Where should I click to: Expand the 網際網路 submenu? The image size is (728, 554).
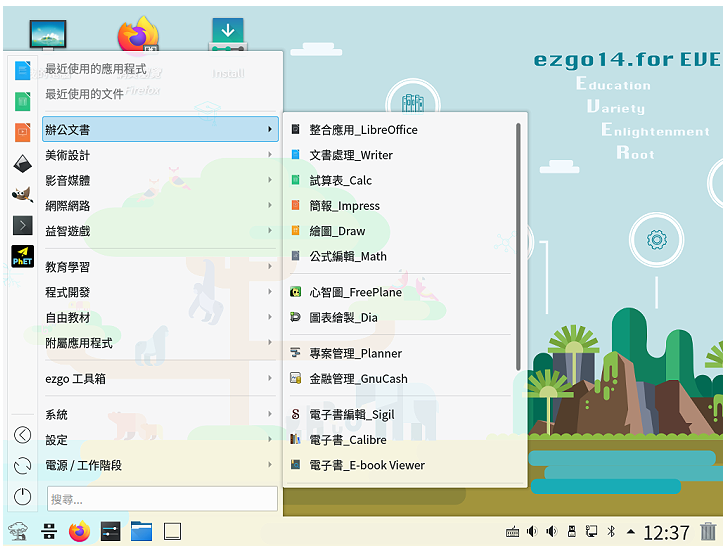(160, 206)
